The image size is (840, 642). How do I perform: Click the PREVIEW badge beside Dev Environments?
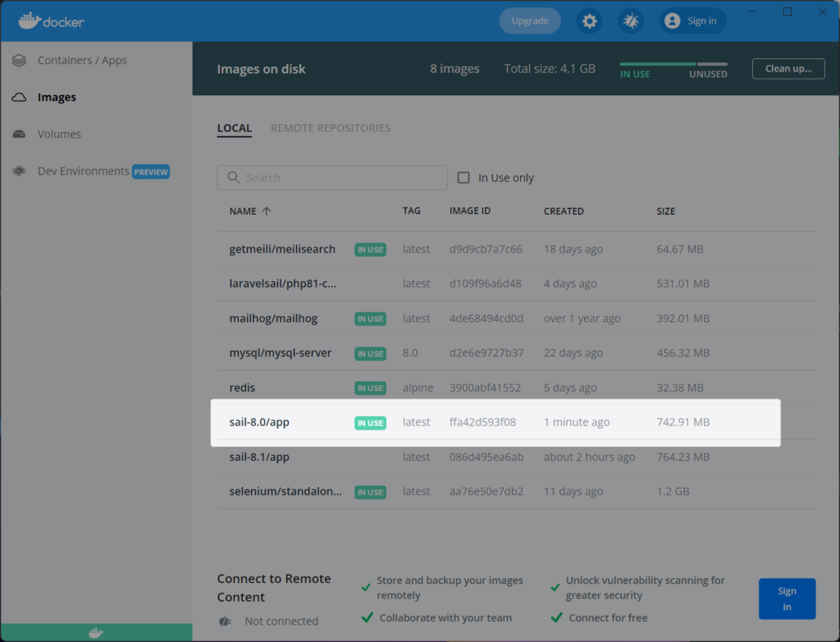tap(151, 172)
